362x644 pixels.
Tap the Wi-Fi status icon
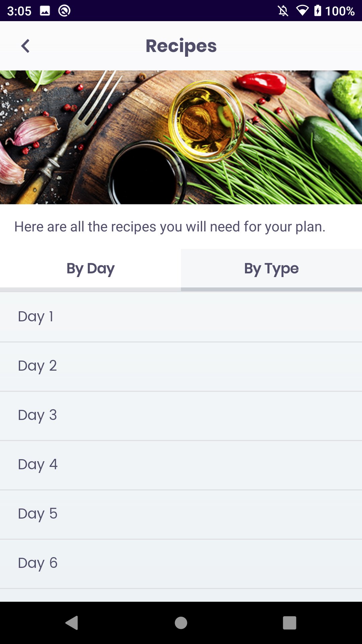[x=302, y=11]
